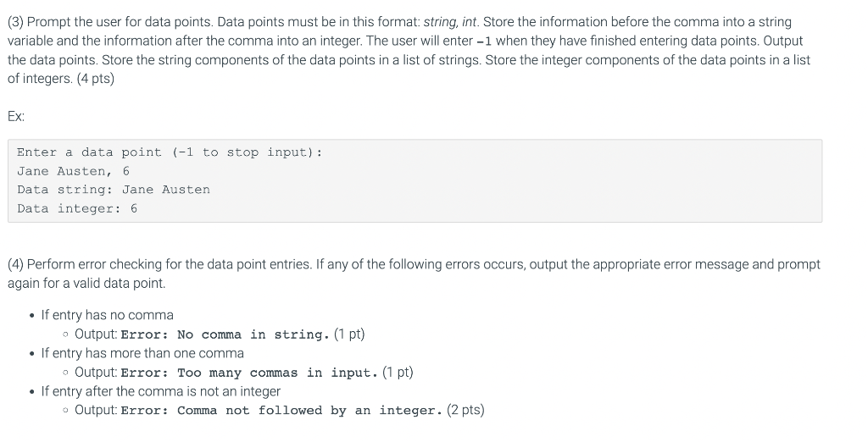Click the italic 'string, int' format text

[x=451, y=22]
